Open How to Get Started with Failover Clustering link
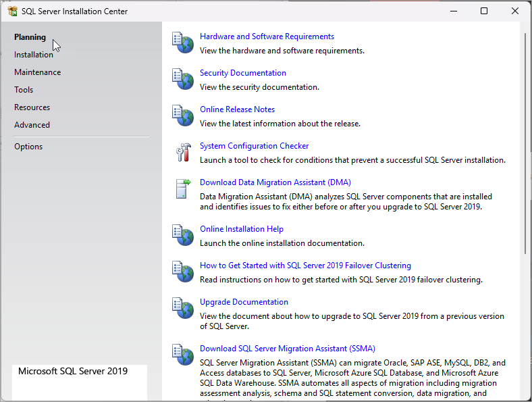Viewport: 532px width, 402px height. tap(305, 266)
